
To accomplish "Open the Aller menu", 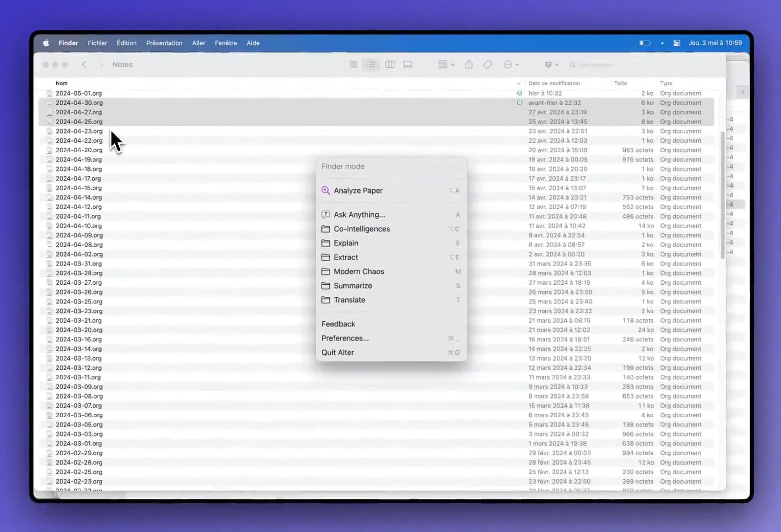I will [x=199, y=43].
